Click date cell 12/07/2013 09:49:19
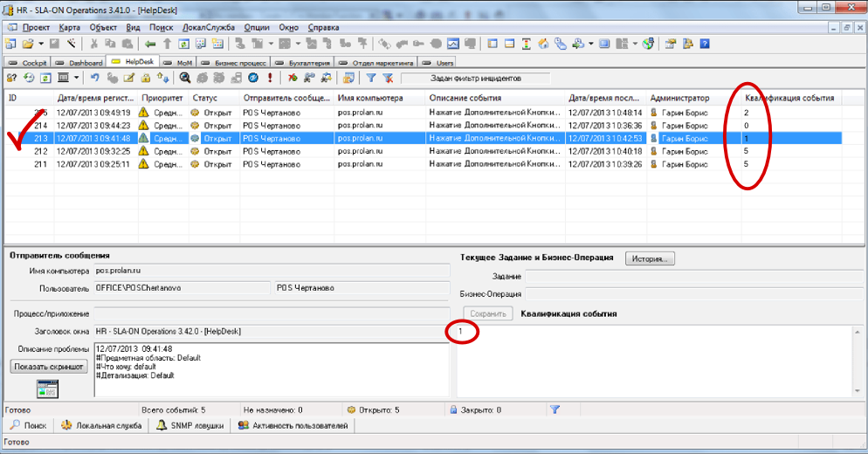868x454 pixels. click(x=93, y=113)
